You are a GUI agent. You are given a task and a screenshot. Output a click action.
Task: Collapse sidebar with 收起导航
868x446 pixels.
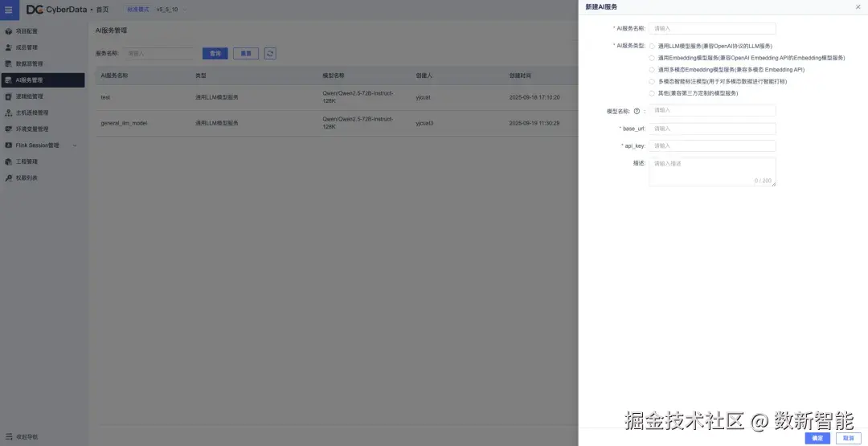click(x=23, y=436)
